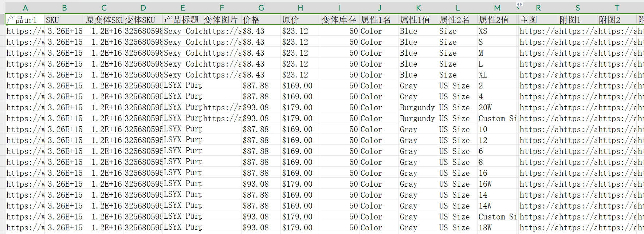The height and width of the screenshot is (234, 644).
Task: Click the variant image URL in 20W row
Action: pos(222,107)
